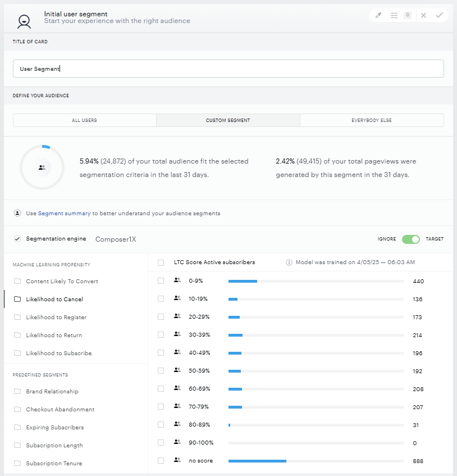Check the 0-9% score range checkbox

click(x=161, y=281)
